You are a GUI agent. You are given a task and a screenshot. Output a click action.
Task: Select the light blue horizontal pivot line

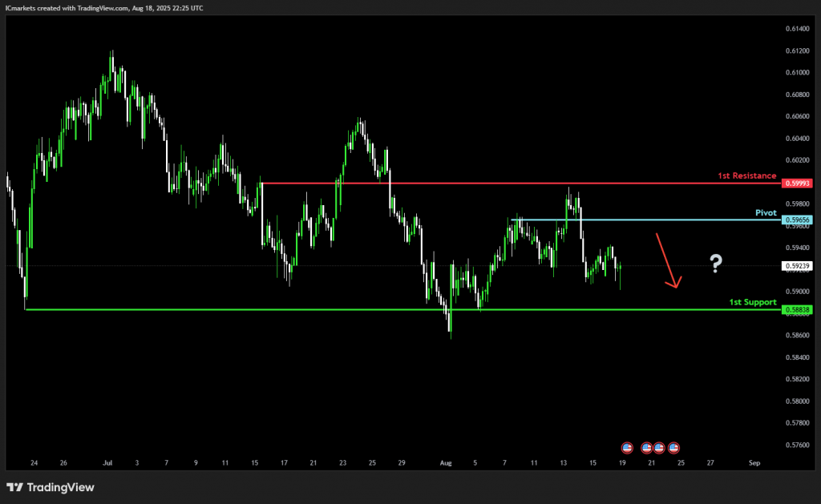647,220
